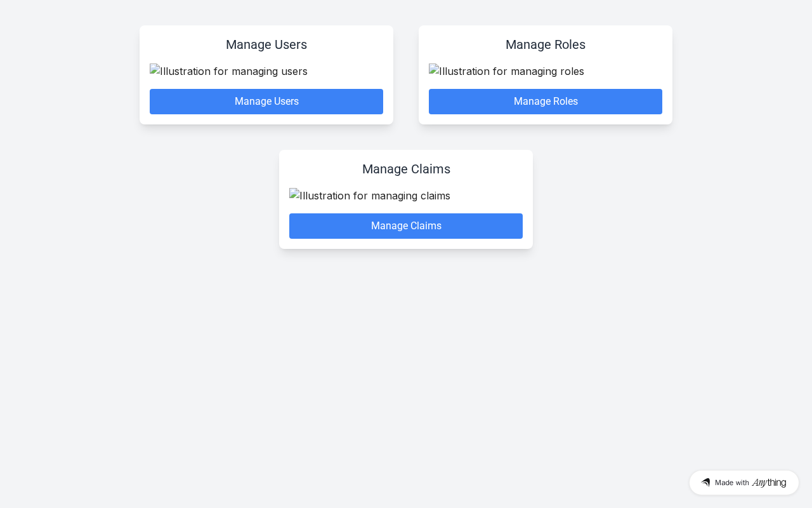Click broken image icon in Manage Claims card
812x508 pixels.
pyautogui.click(x=294, y=194)
